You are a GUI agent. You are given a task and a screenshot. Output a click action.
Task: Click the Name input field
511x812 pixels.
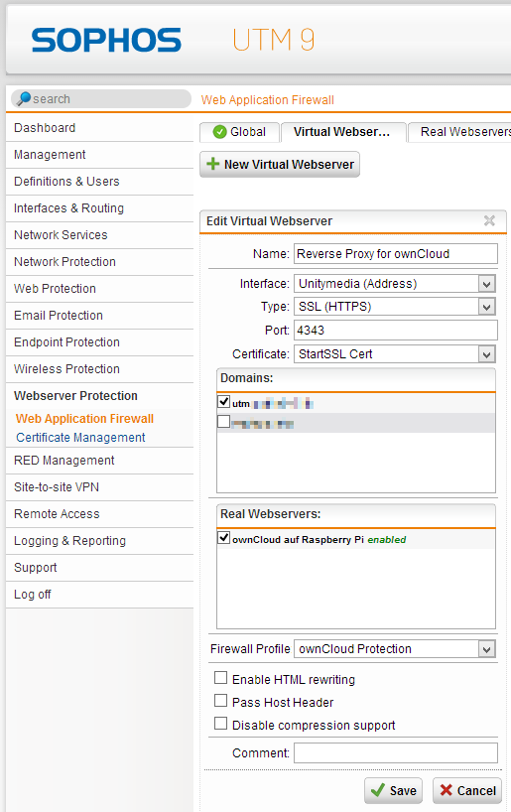click(x=396, y=254)
